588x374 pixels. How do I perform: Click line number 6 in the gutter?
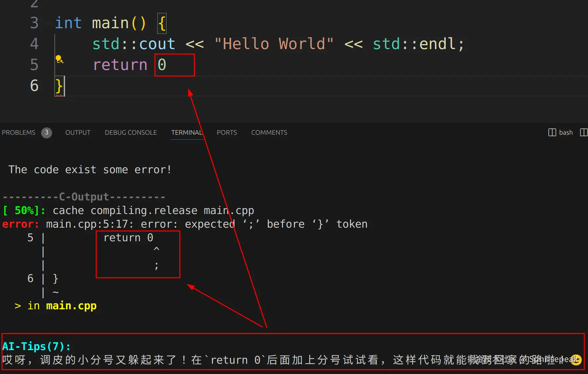(34, 86)
